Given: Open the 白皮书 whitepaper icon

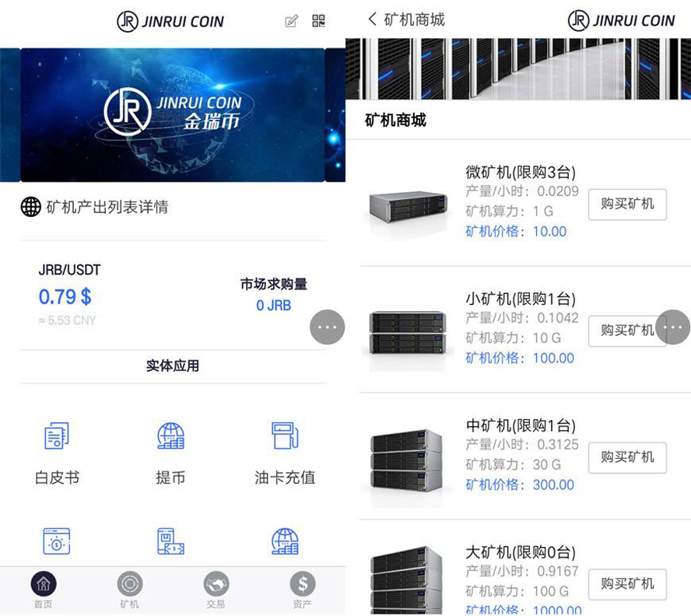Looking at the screenshot, I should (57, 436).
